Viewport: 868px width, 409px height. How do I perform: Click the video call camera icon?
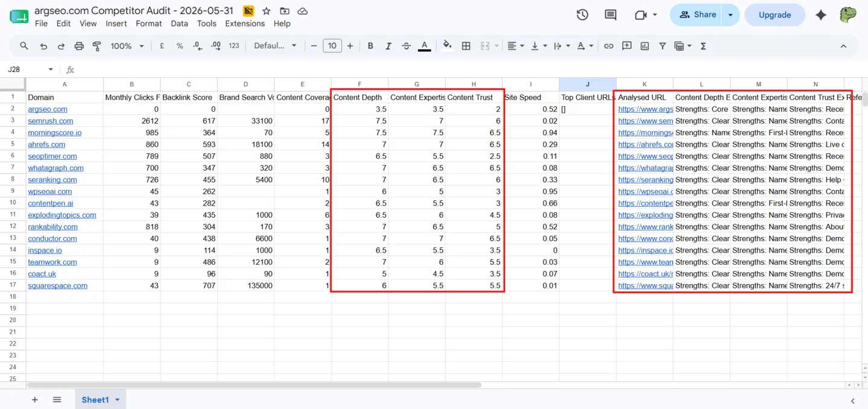641,15
